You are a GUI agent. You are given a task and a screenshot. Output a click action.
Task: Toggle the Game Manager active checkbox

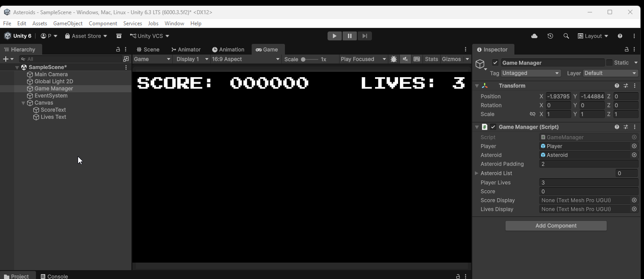[x=495, y=63]
